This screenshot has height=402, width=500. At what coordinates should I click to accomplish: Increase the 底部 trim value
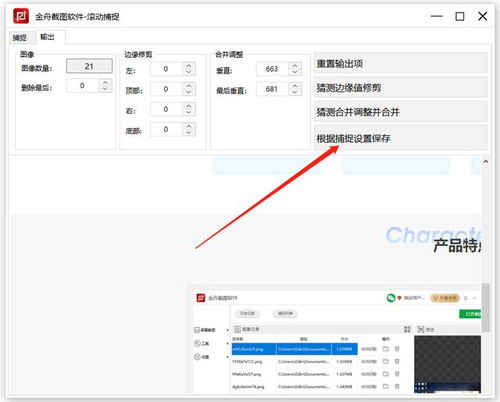(189, 126)
